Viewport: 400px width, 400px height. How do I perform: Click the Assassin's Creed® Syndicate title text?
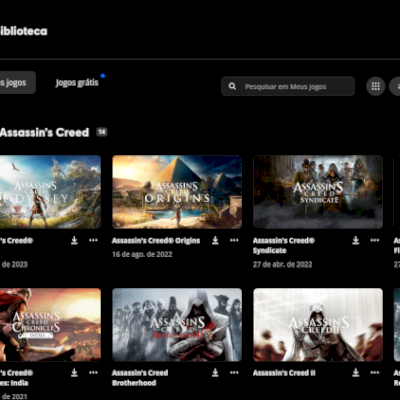pos(284,245)
